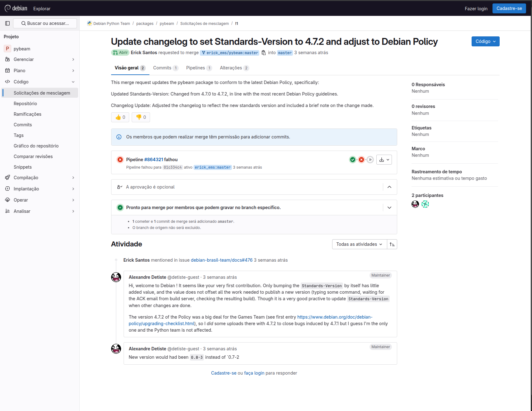Viewport: 532px width, 411px height.
Task: Click info icon in commits permission banner
Action: tap(119, 137)
